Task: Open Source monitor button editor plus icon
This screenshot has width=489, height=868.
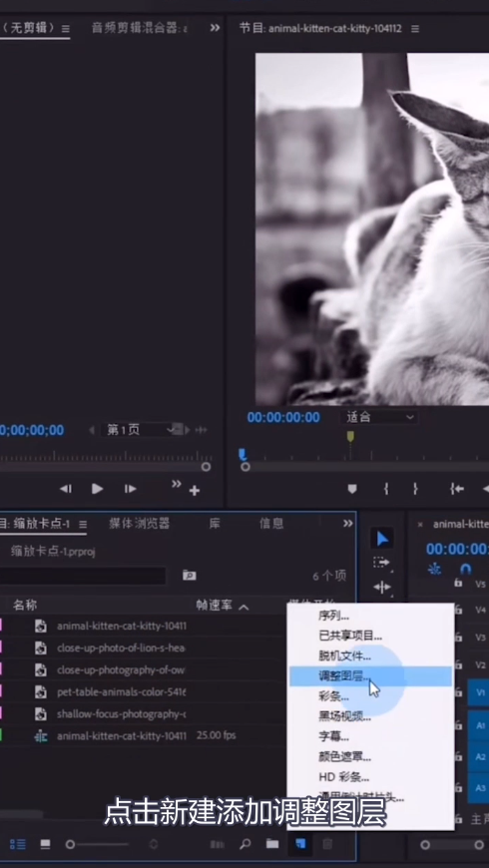Action: (195, 491)
